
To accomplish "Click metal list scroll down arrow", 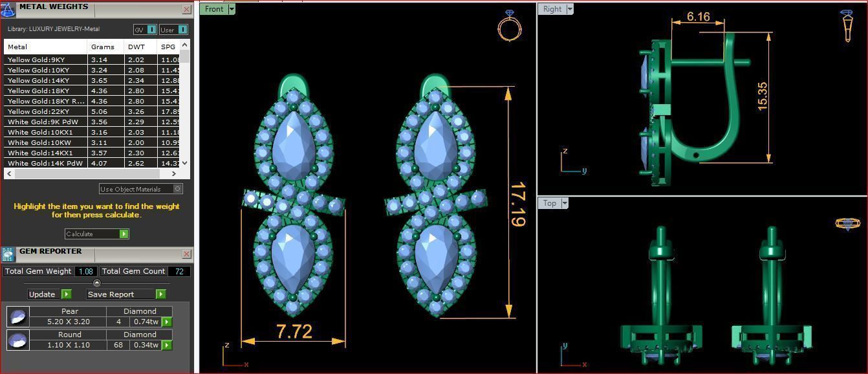I will tap(185, 163).
